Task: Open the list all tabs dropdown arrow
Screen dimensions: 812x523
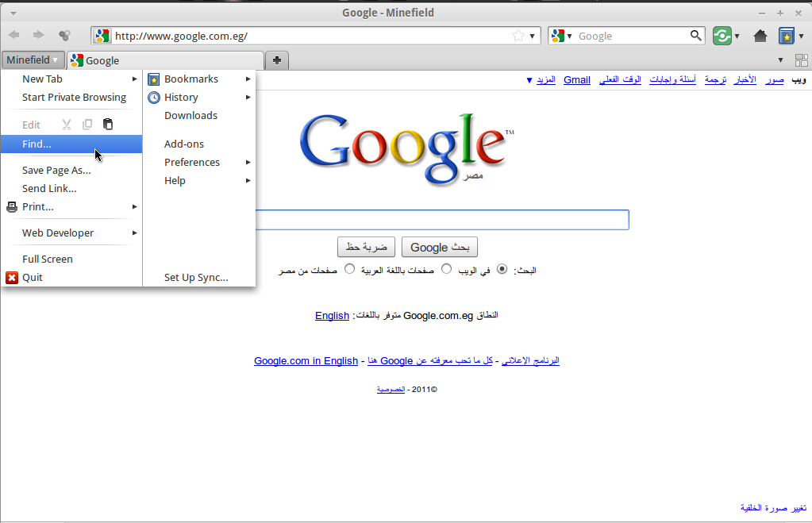Action: (780, 60)
